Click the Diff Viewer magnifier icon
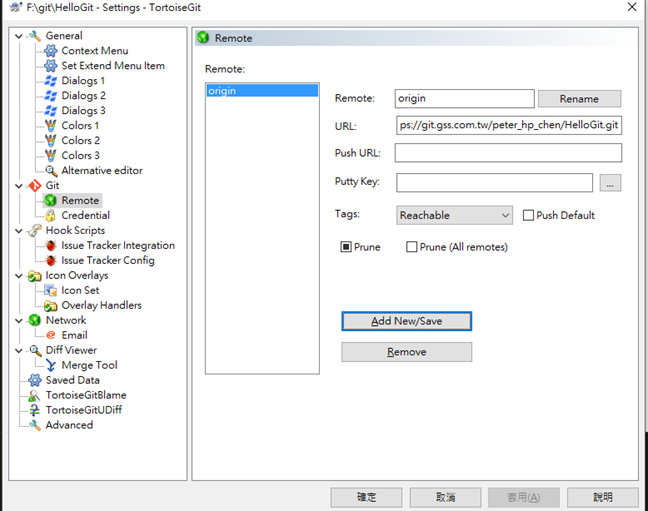 pos(35,350)
